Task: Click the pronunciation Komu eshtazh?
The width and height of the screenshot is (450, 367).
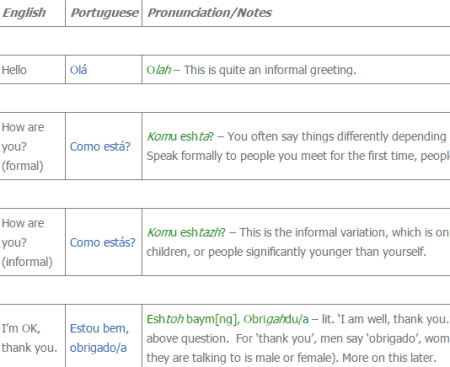Action: (x=186, y=232)
